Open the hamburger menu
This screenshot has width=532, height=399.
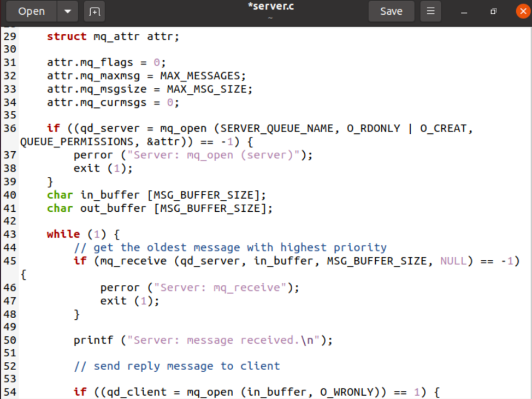pyautogui.click(x=430, y=11)
